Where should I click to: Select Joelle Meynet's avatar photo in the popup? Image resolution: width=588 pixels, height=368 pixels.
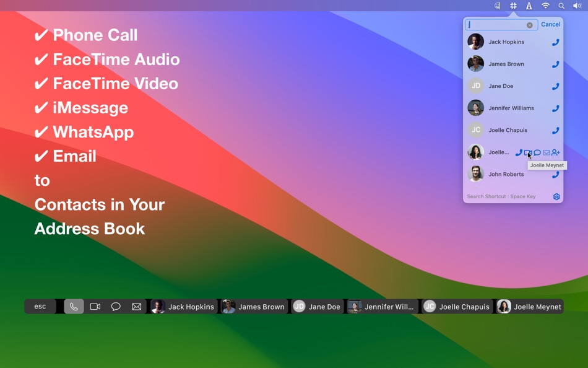point(475,152)
